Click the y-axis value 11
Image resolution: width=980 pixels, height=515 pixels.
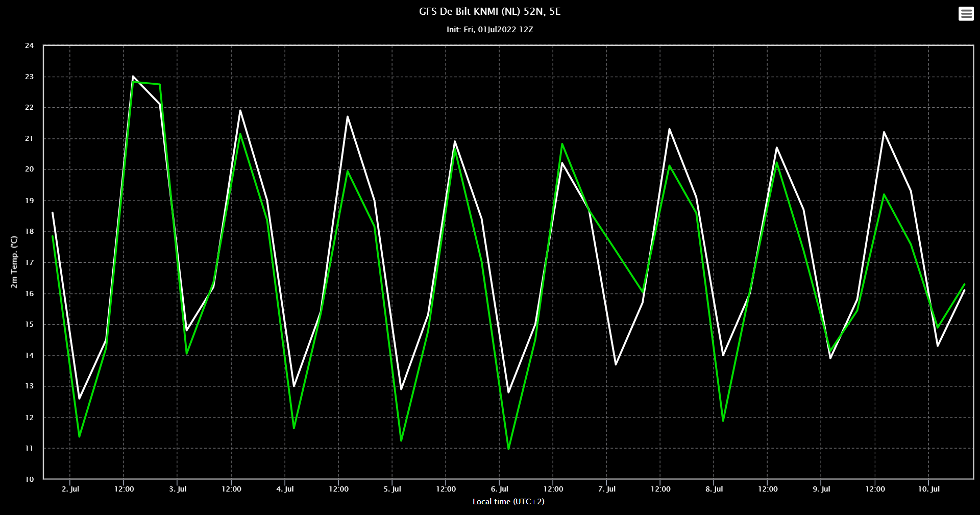point(29,448)
